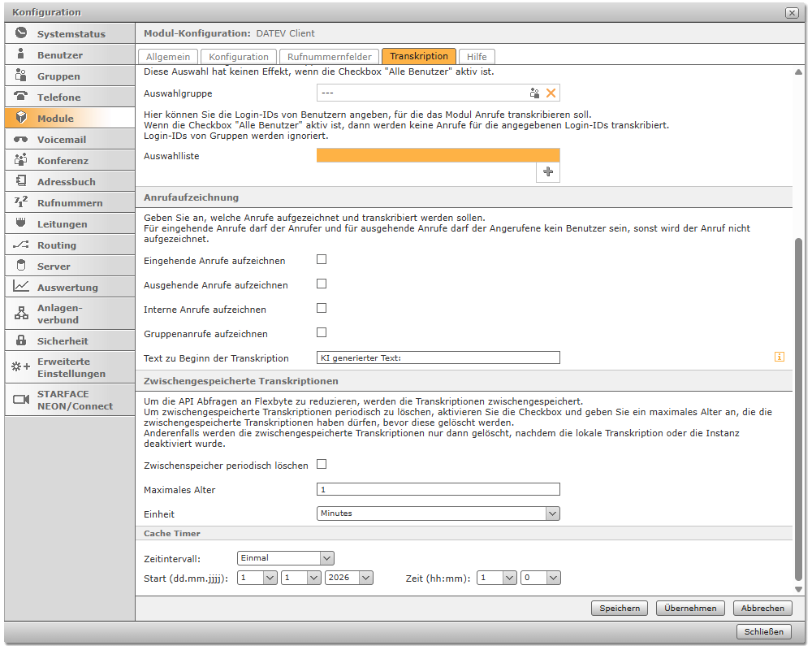Click the Adressbuch book icon
The height and width of the screenshot is (650, 812).
(x=21, y=180)
